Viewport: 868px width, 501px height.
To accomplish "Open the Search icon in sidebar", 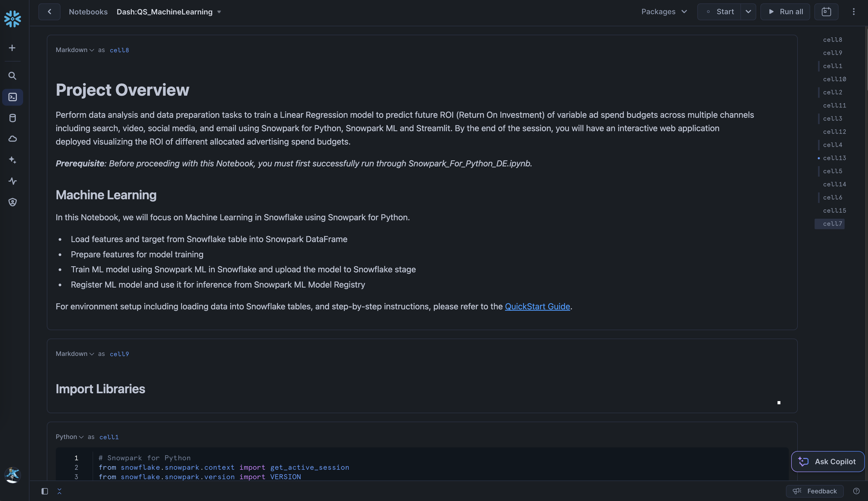I will (x=12, y=76).
